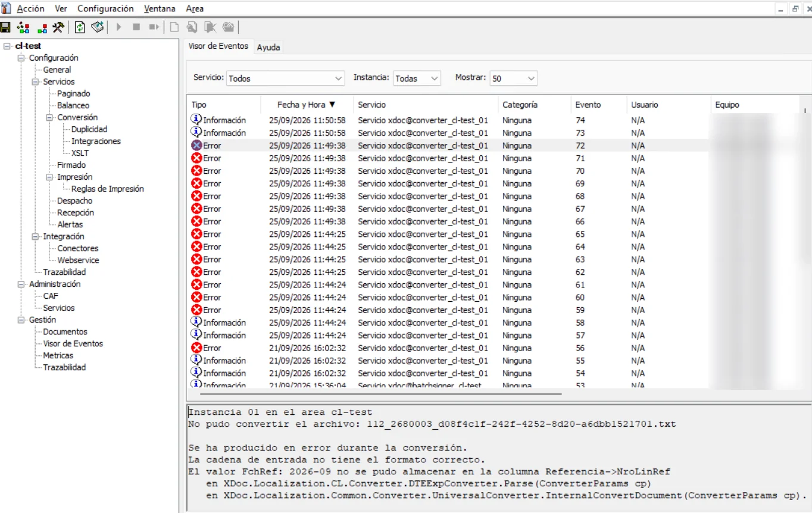Click the error icon on event 72
Image resolution: width=812 pixels, height=513 pixels.
click(196, 145)
